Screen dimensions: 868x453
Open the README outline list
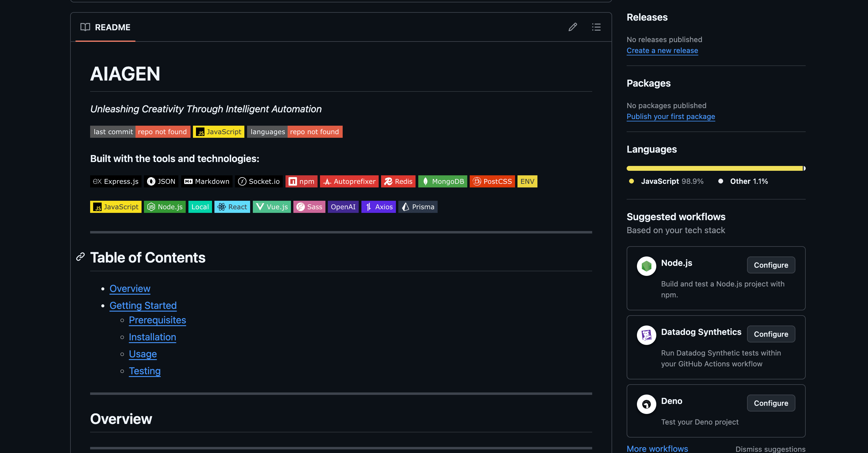click(596, 27)
